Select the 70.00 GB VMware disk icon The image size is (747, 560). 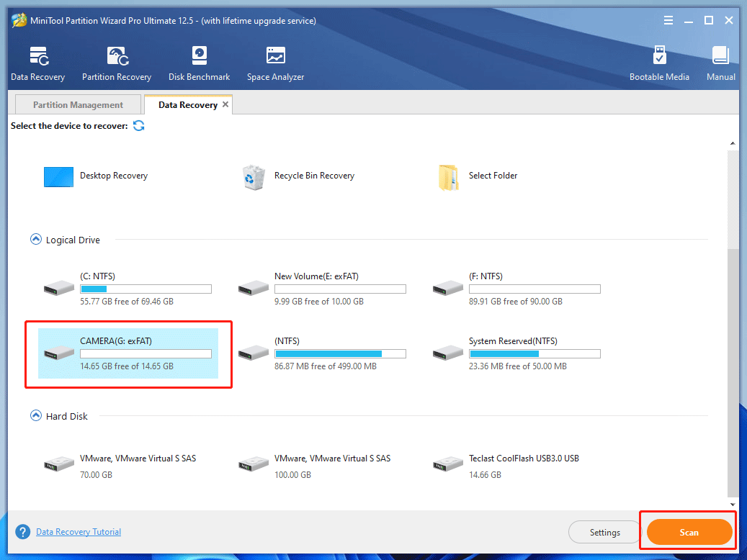(x=58, y=464)
